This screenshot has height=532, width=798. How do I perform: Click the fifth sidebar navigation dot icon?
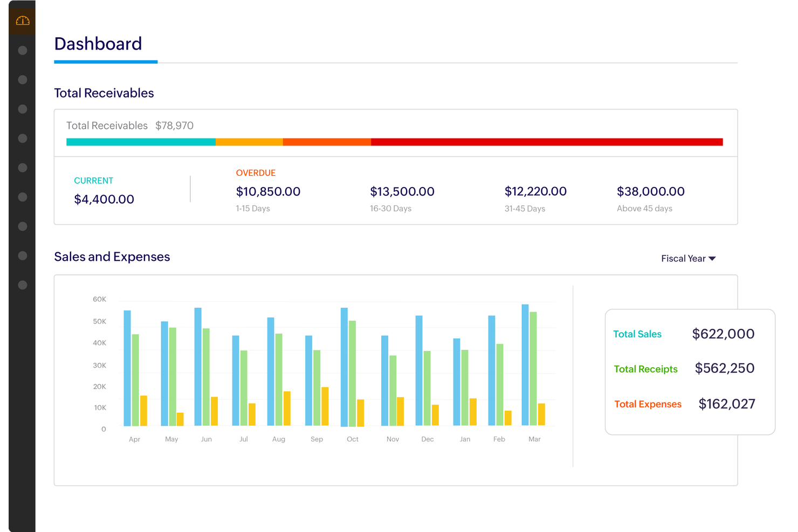22,167
